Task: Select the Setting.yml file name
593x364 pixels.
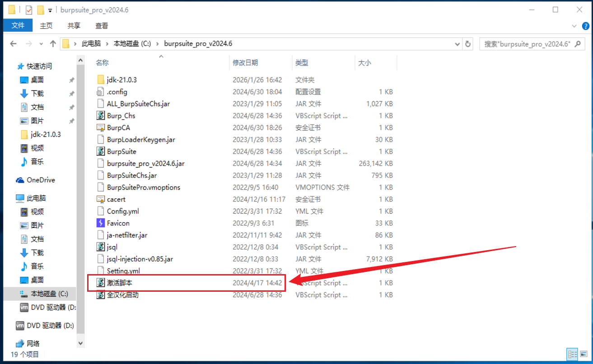Action: [123, 271]
